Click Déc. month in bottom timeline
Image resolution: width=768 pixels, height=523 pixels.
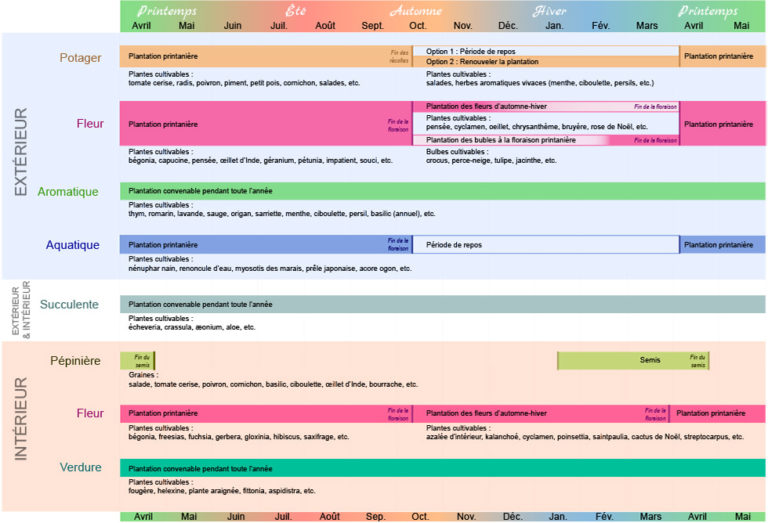(512, 517)
